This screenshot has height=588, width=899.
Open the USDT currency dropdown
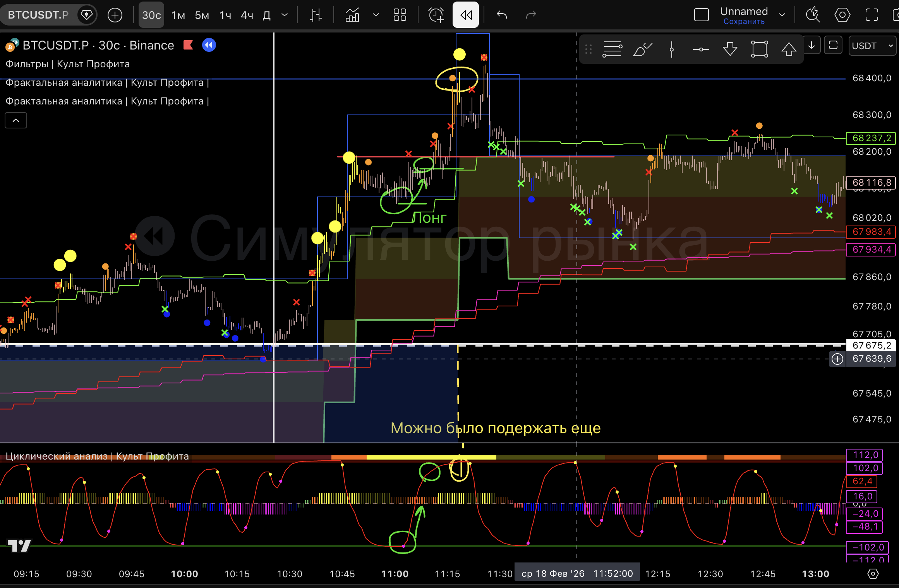coord(872,46)
